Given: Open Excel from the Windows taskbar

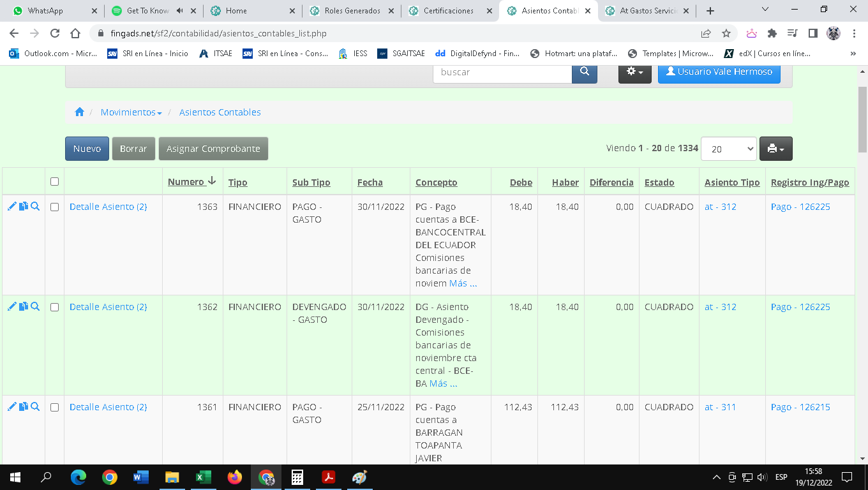Looking at the screenshot, I should pyautogui.click(x=203, y=477).
